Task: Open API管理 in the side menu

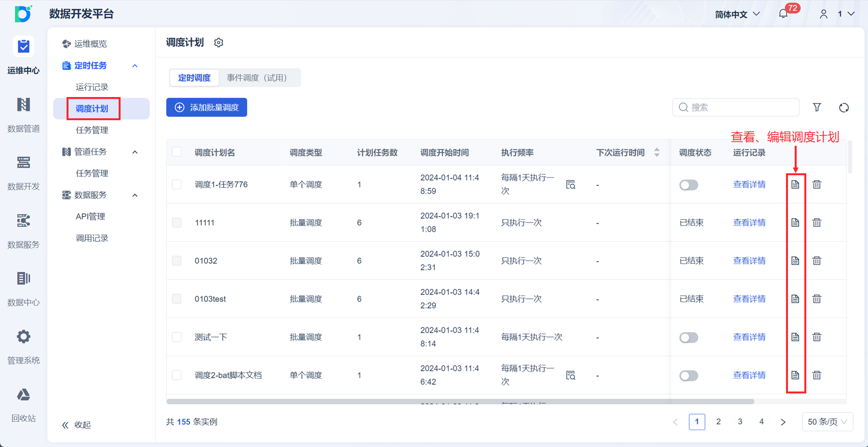Action: (90, 216)
